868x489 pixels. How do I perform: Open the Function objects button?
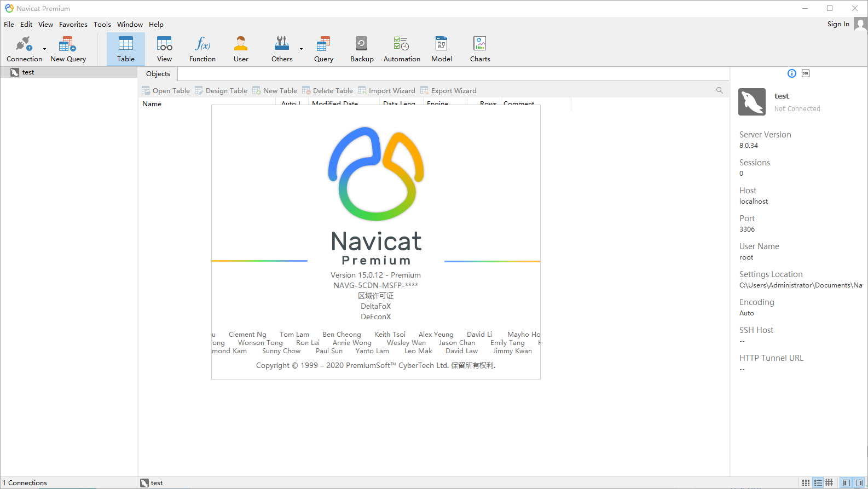click(x=202, y=49)
